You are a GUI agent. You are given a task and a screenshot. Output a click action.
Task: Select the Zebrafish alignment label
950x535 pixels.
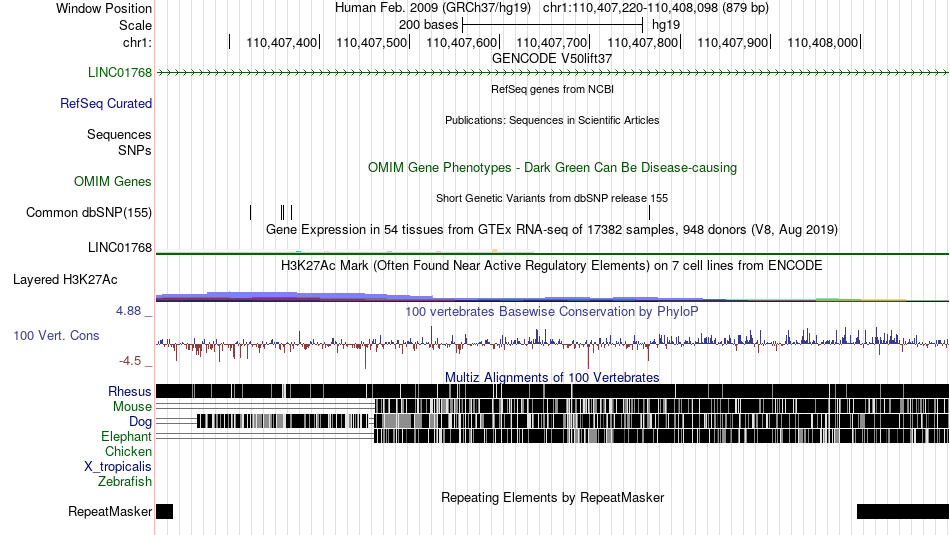coord(125,482)
